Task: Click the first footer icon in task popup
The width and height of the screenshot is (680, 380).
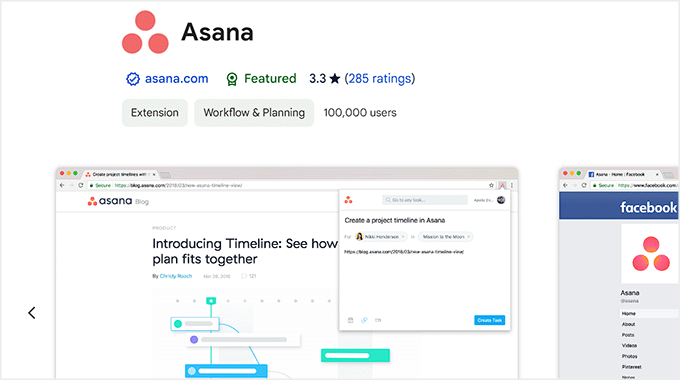Action: coord(350,320)
